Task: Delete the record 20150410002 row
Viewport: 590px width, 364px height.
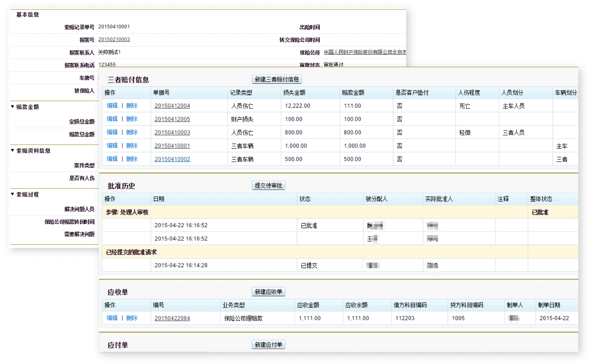Action: point(132,159)
